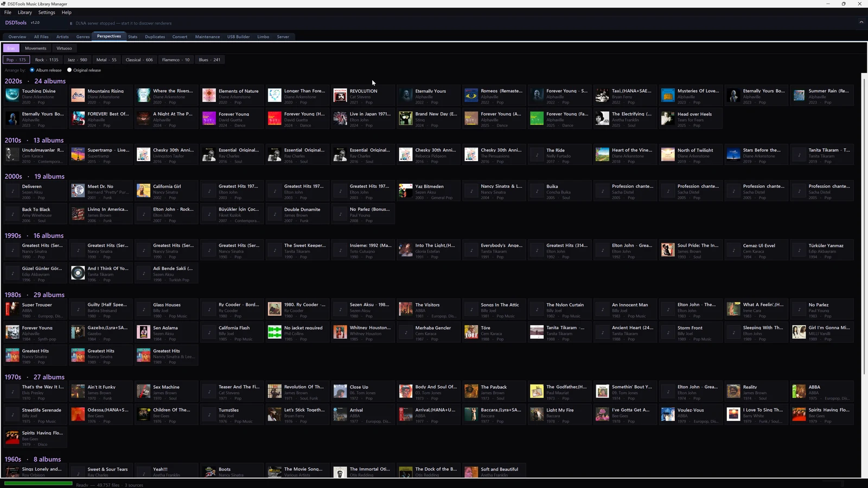Click the Brand New Day (E... Sting cover
This screenshot has width=868, height=488.
click(405, 118)
